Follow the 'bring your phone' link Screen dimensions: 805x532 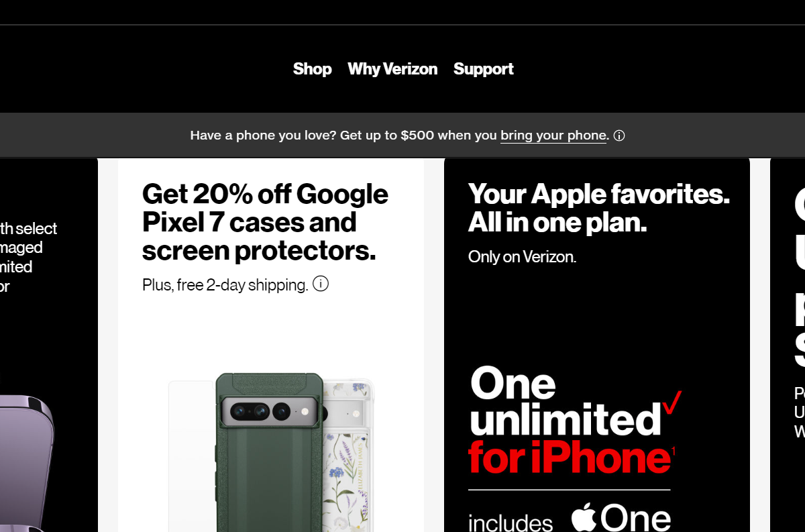coord(553,136)
